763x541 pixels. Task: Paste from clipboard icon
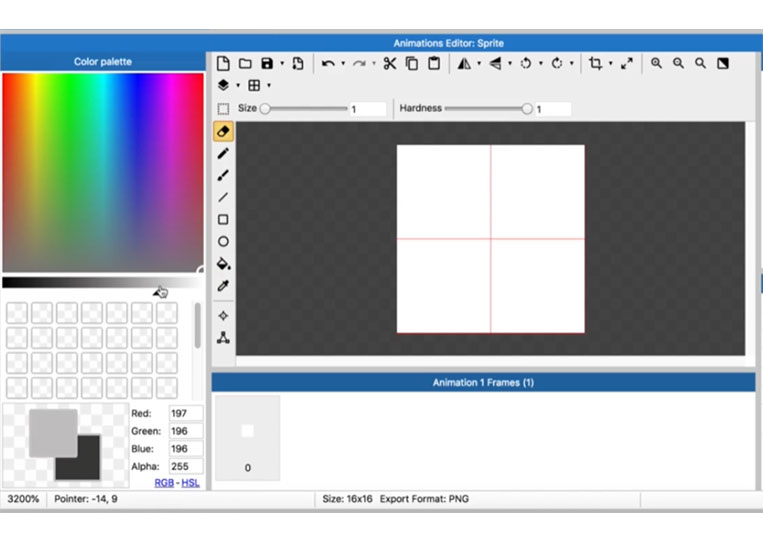(434, 63)
